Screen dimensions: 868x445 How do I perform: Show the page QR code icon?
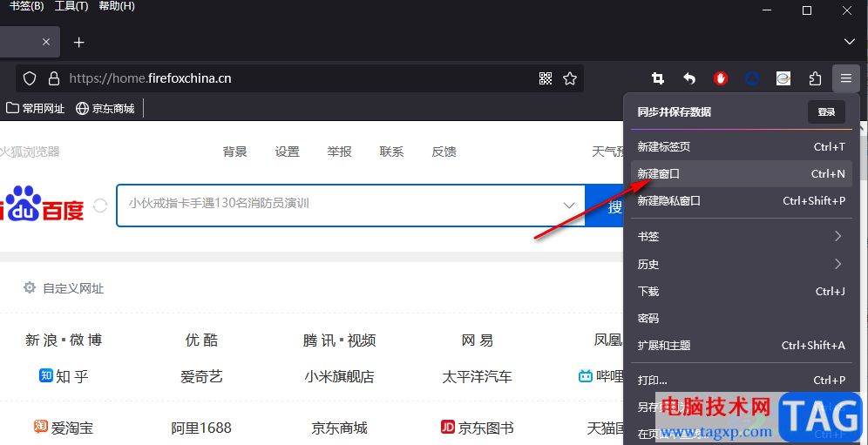pos(546,78)
